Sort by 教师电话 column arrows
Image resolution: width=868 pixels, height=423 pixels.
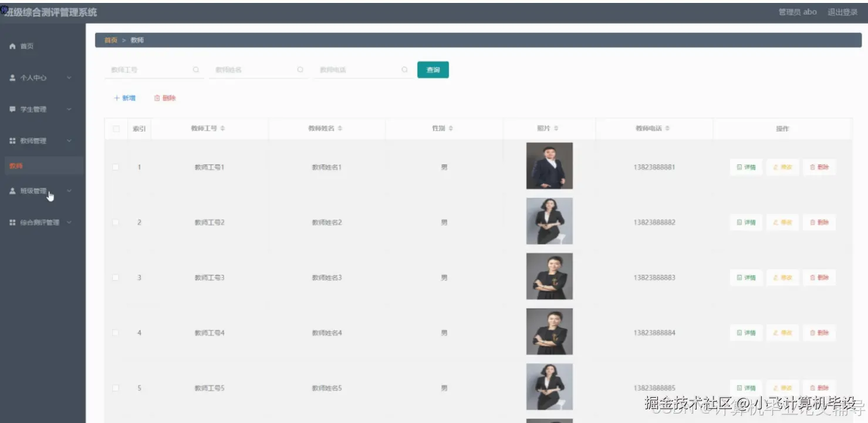click(x=667, y=129)
